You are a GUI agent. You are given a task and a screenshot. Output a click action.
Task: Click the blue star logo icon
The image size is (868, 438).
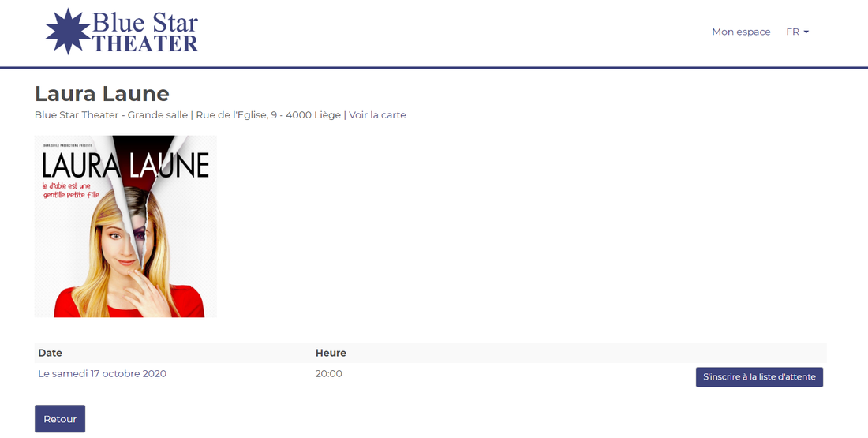point(68,32)
